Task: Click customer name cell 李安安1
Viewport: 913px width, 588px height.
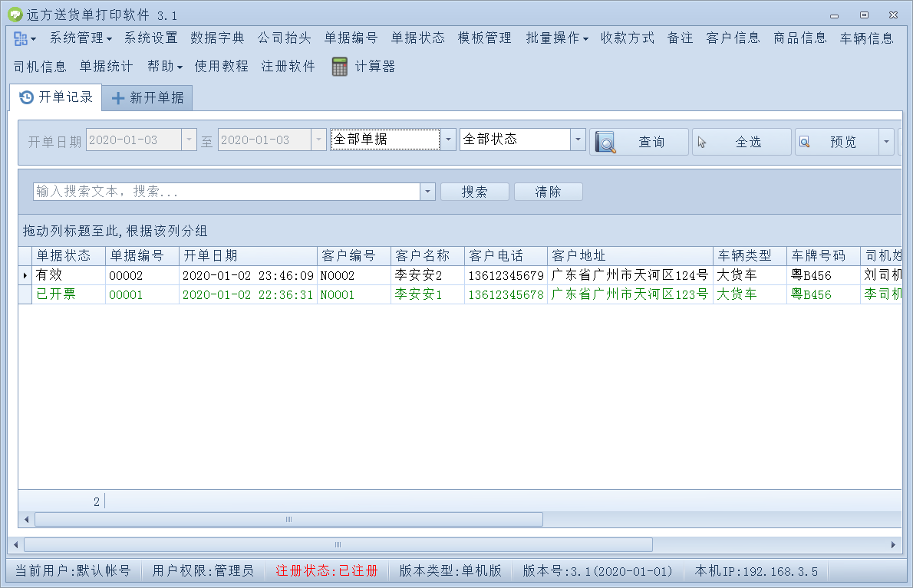Action: (427, 294)
